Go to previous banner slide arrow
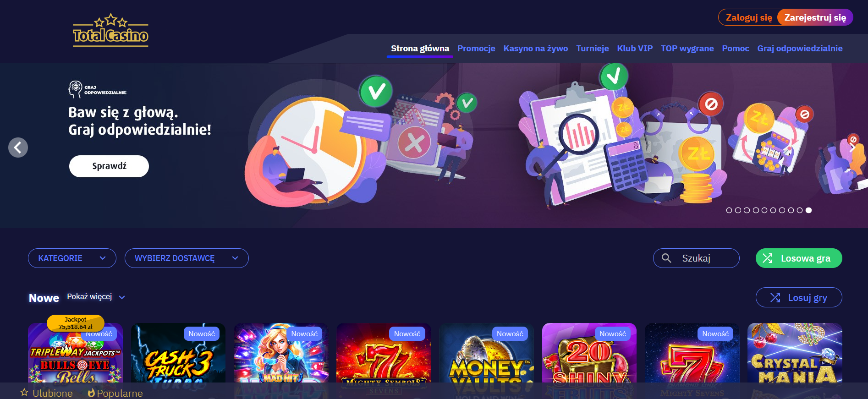This screenshot has height=399, width=868. pos(18,148)
